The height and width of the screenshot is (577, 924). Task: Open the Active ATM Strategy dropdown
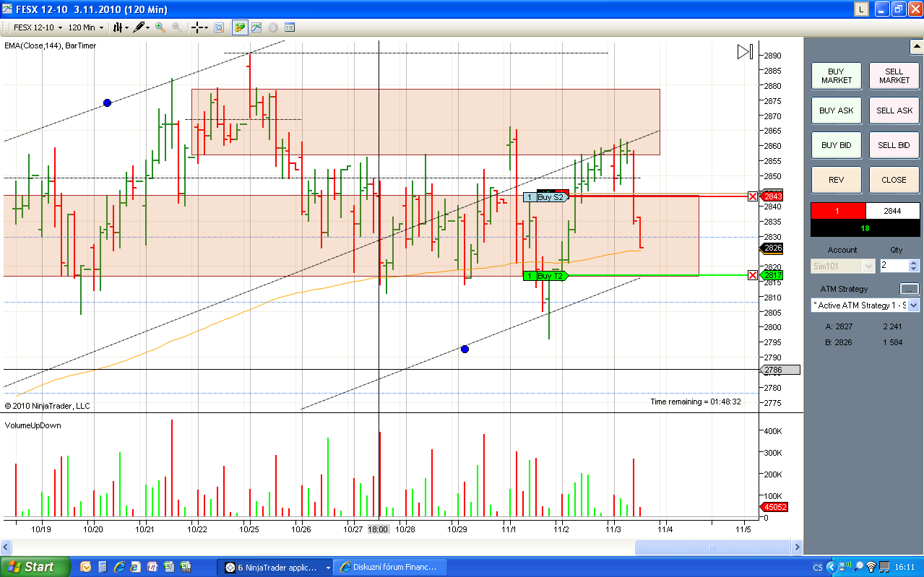tap(865, 305)
